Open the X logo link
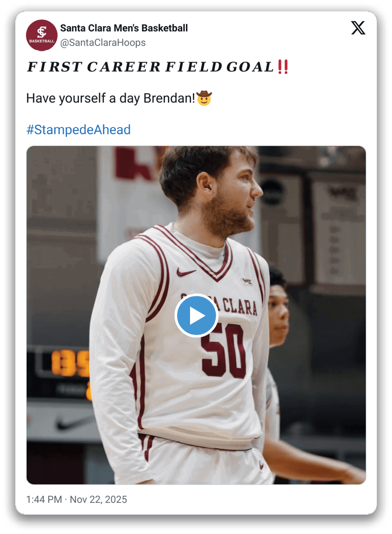392x534 pixels. click(358, 28)
